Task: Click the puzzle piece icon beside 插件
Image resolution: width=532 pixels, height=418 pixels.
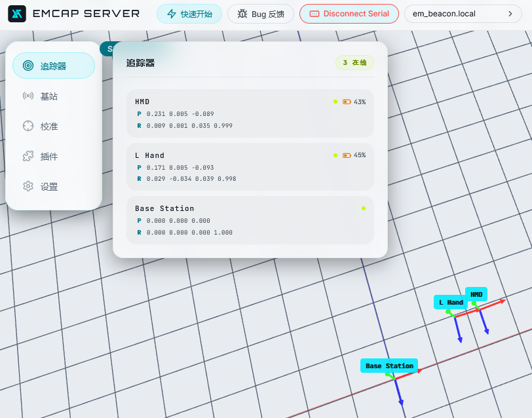Action: (28, 156)
